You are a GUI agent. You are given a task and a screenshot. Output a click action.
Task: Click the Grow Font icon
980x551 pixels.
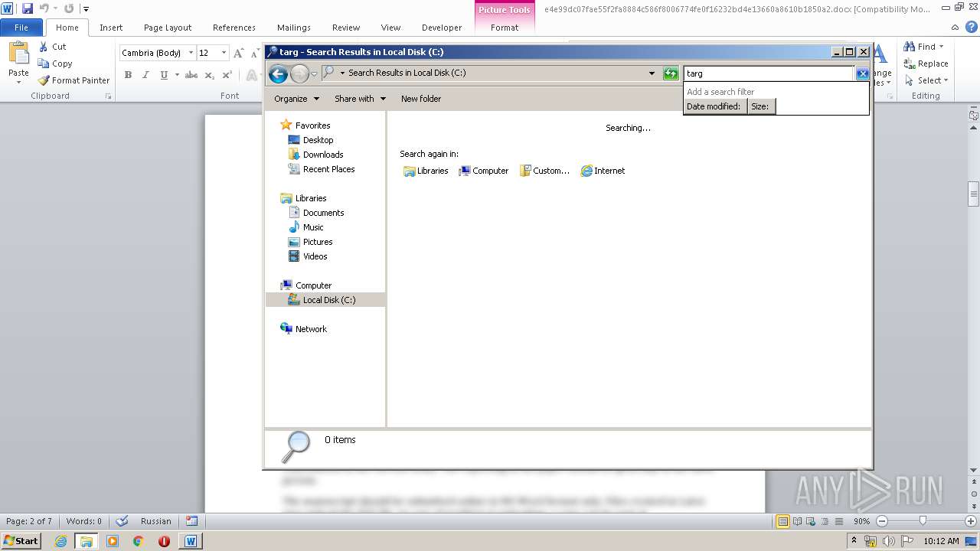tap(239, 53)
